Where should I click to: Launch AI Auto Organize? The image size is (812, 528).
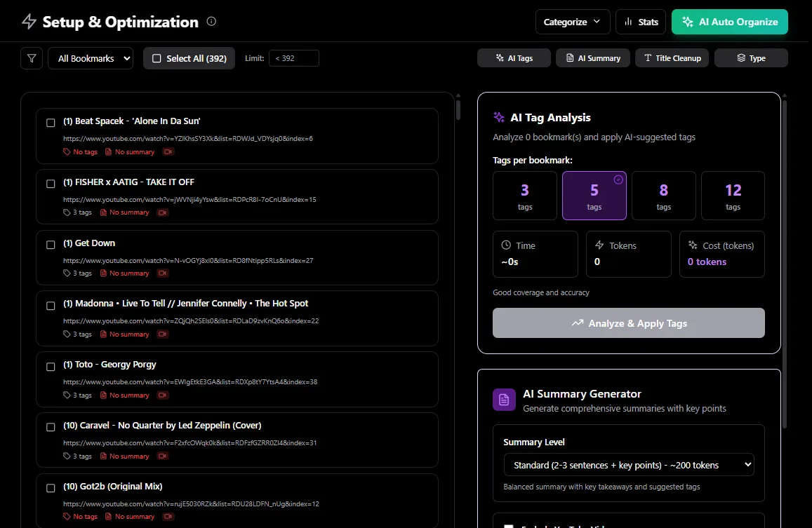coord(730,22)
